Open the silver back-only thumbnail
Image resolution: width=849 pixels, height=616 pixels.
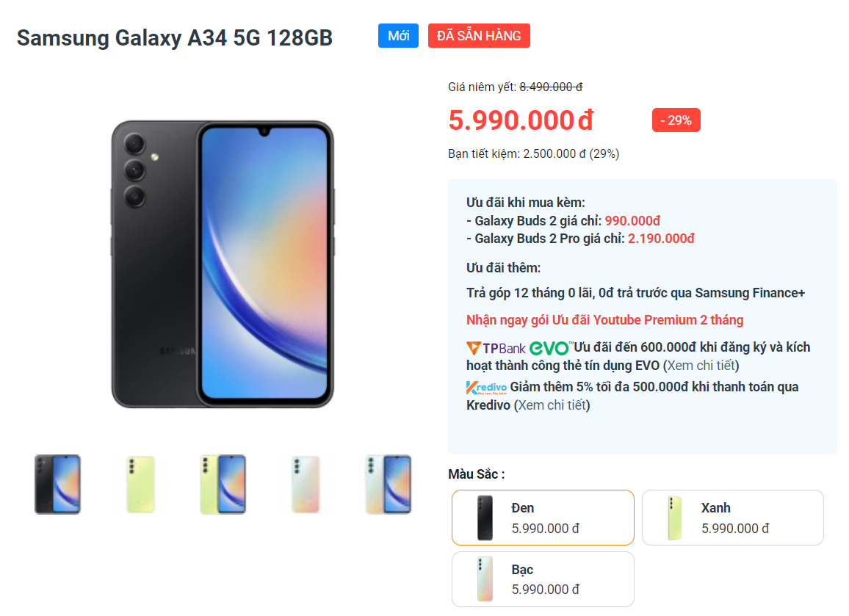point(306,485)
